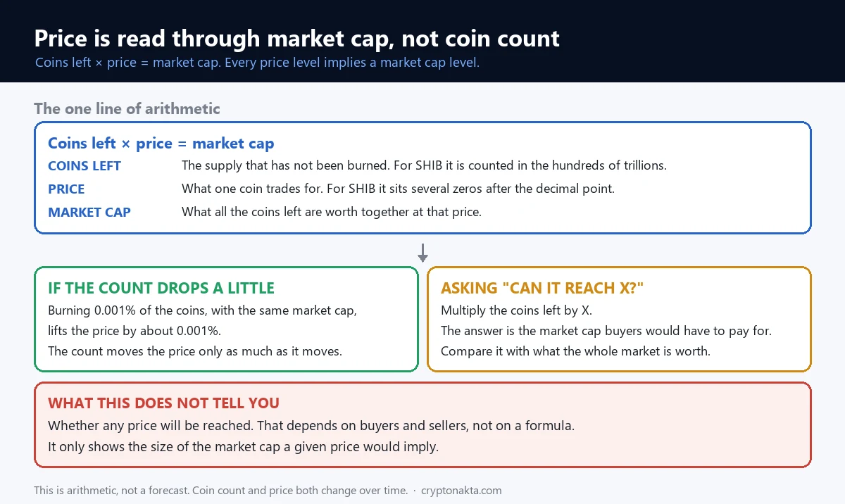The image size is (845, 504).
Task: Click the subtitle beginning Coins left × price
Action: [257, 62]
